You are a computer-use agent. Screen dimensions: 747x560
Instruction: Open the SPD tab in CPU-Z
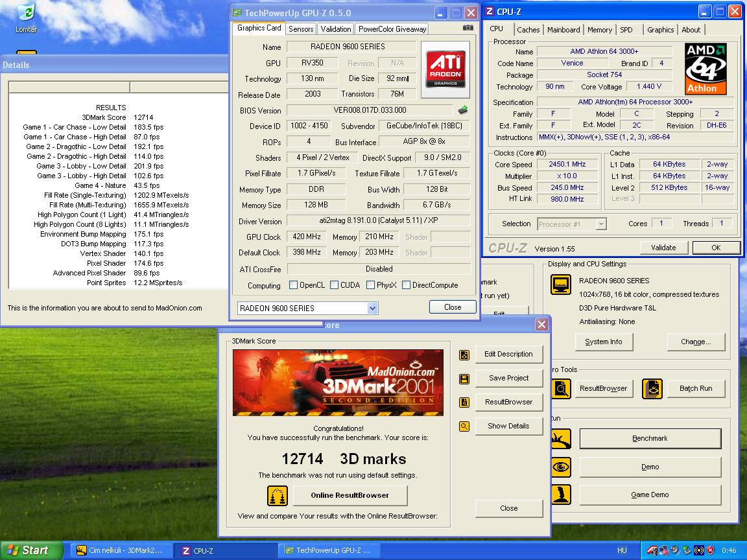tap(626, 30)
